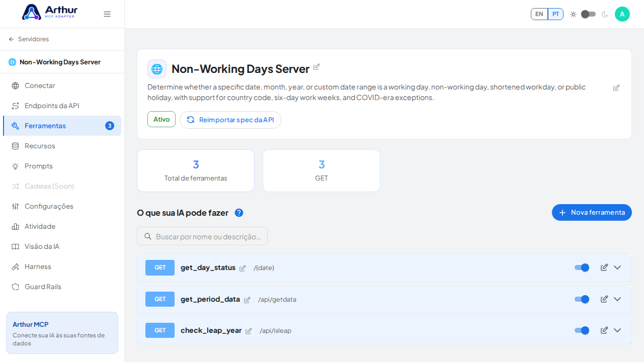This screenshot has width=644, height=362.
Task: Disable the check_leap_year tool toggle
Action: [x=582, y=330]
